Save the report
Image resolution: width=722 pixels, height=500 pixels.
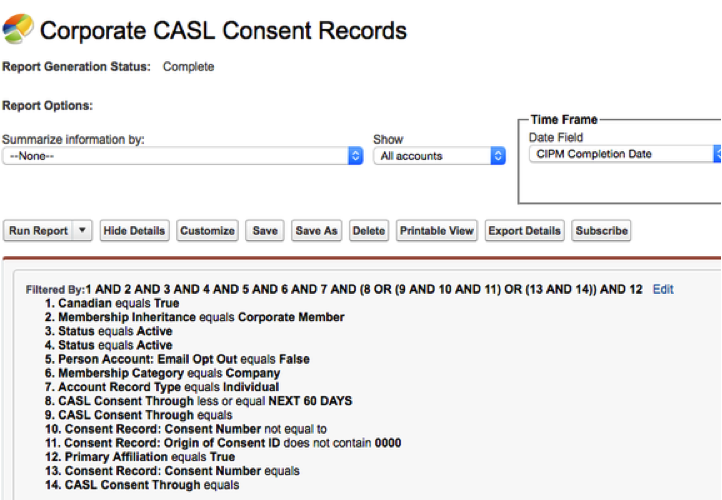point(265,230)
